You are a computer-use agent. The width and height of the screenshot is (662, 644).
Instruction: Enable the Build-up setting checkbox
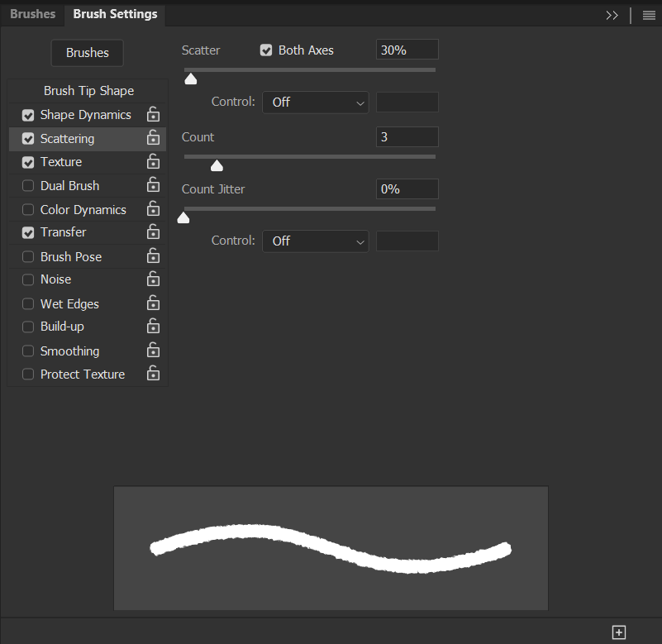[27, 327]
